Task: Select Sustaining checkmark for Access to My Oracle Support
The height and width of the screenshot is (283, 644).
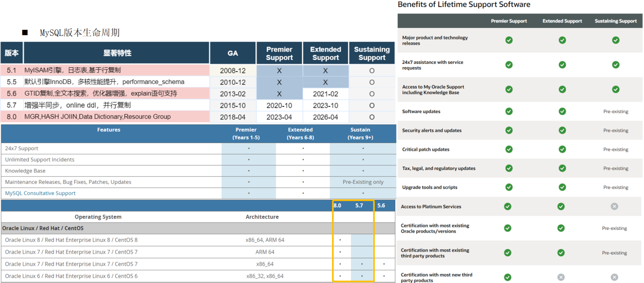Action: point(615,90)
